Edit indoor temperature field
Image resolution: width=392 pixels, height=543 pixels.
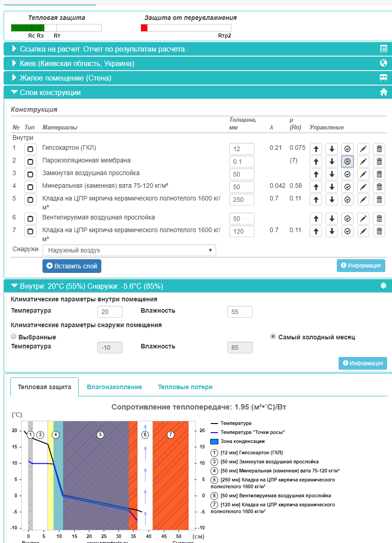pos(110,312)
